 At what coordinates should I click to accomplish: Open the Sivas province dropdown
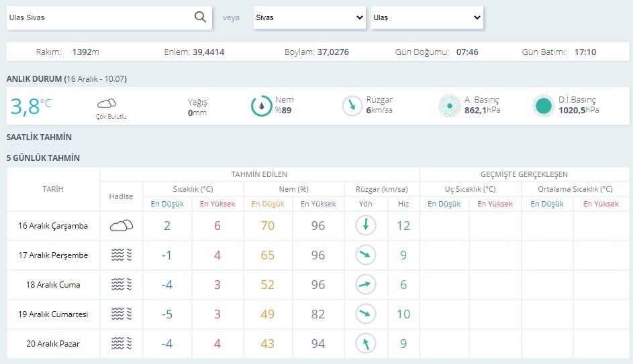click(309, 18)
